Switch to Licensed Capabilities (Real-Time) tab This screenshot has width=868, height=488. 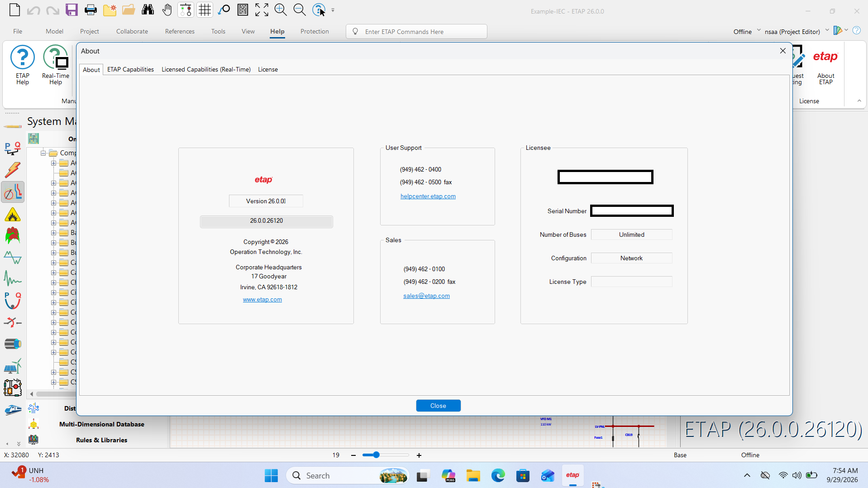coord(206,69)
